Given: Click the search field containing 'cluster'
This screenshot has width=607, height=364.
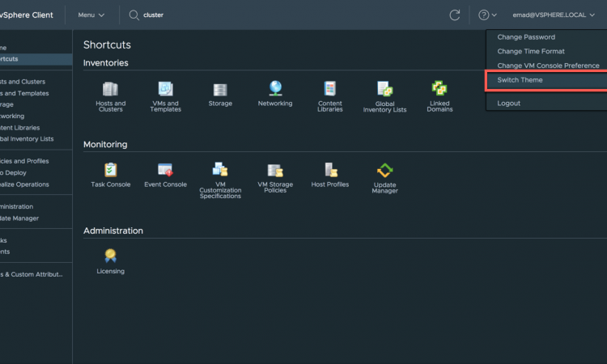Looking at the screenshot, I should tap(153, 15).
